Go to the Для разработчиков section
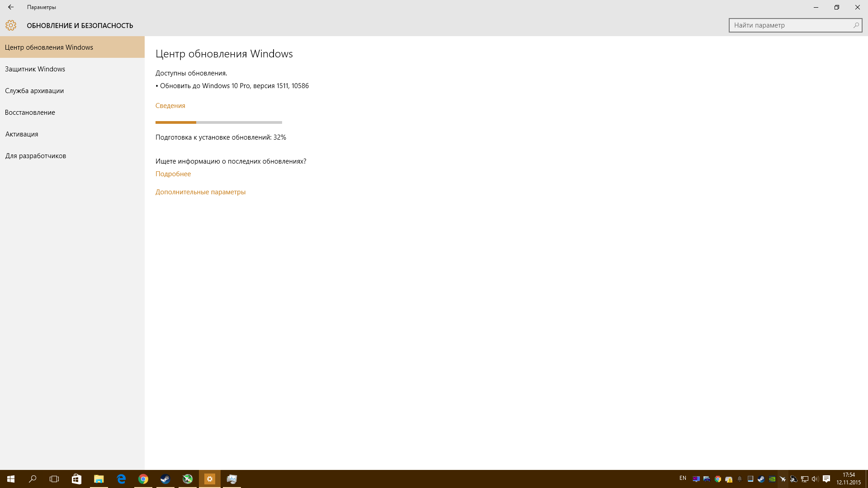Screen dimensions: 868x488 coord(36,156)
